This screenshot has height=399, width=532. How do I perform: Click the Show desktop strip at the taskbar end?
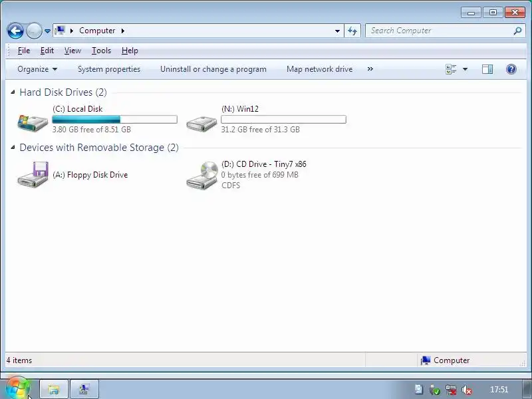coord(527,389)
